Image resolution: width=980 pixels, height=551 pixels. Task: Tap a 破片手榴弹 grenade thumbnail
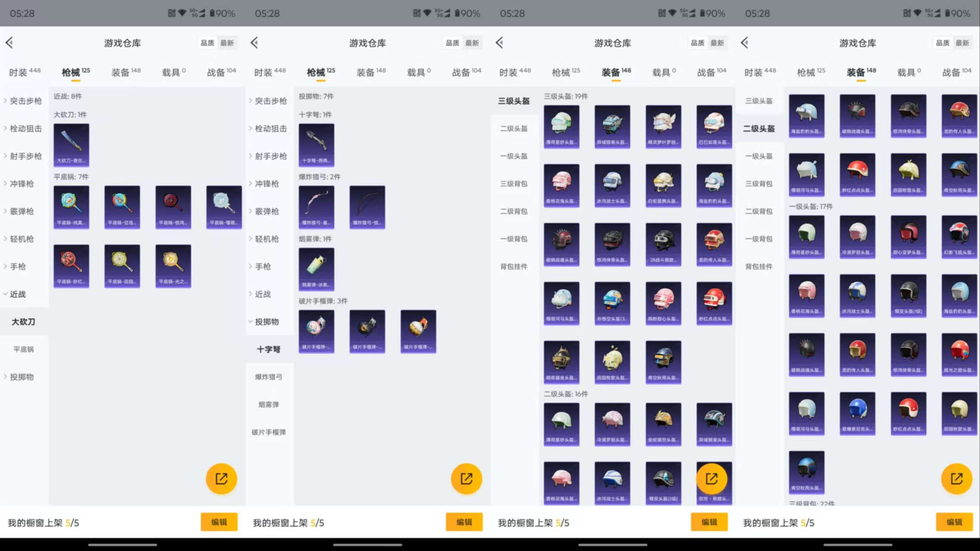[x=317, y=331]
